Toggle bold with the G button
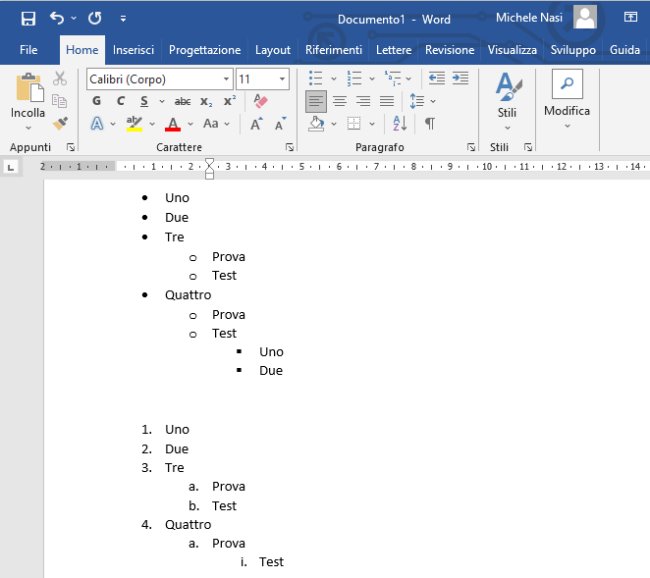Viewport: 650px width, 578px height. coord(97,101)
